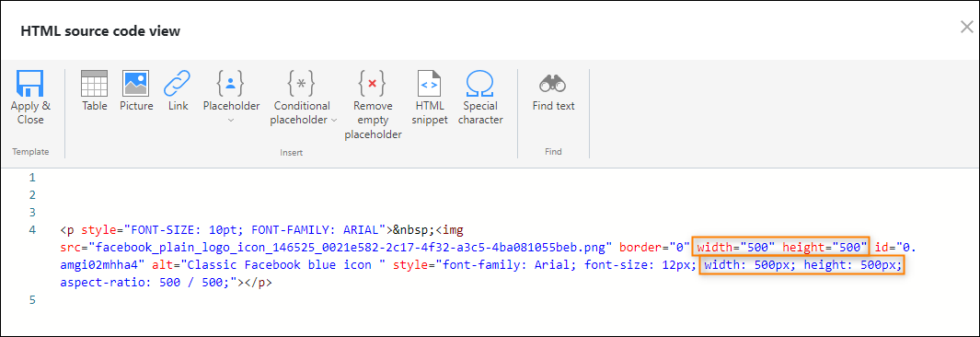Click the width="500" attribute in code
Viewport: 980px width, 337px height.
pyautogui.click(x=736, y=247)
